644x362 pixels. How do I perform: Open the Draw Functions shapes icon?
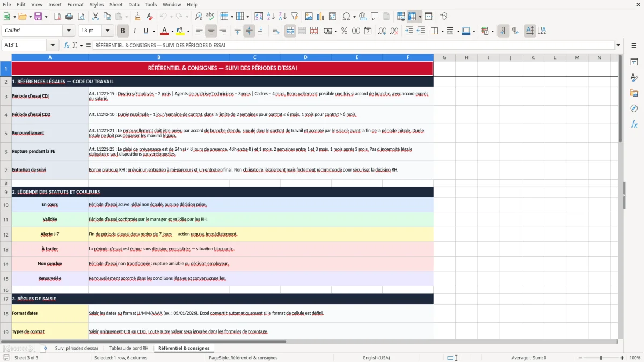point(443,17)
